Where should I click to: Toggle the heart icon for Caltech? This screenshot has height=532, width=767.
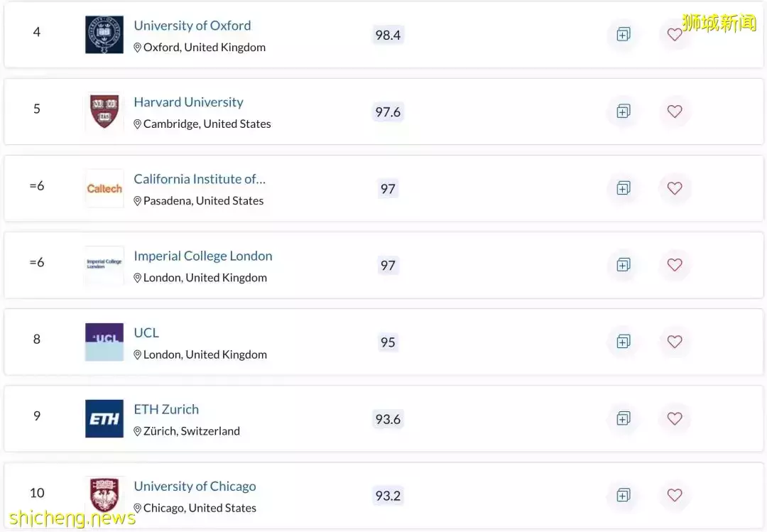pos(674,188)
